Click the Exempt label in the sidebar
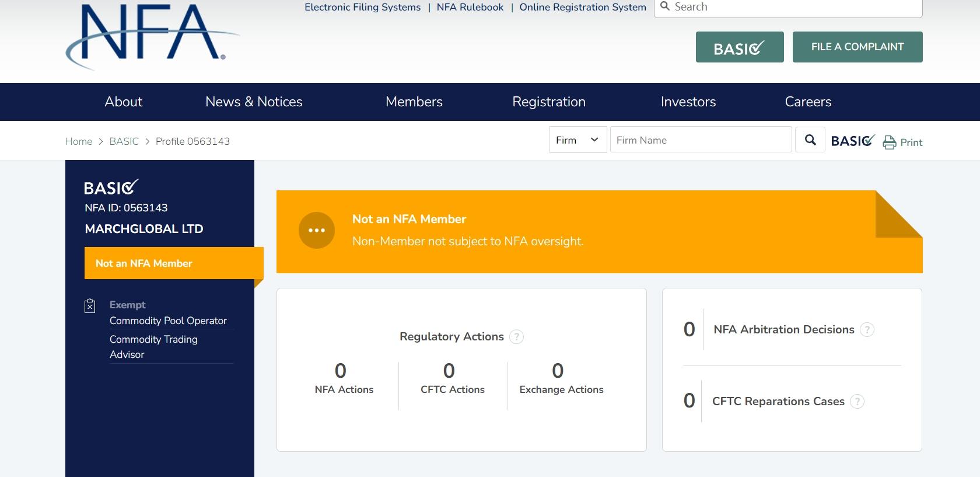This screenshot has height=477, width=980. click(x=128, y=305)
